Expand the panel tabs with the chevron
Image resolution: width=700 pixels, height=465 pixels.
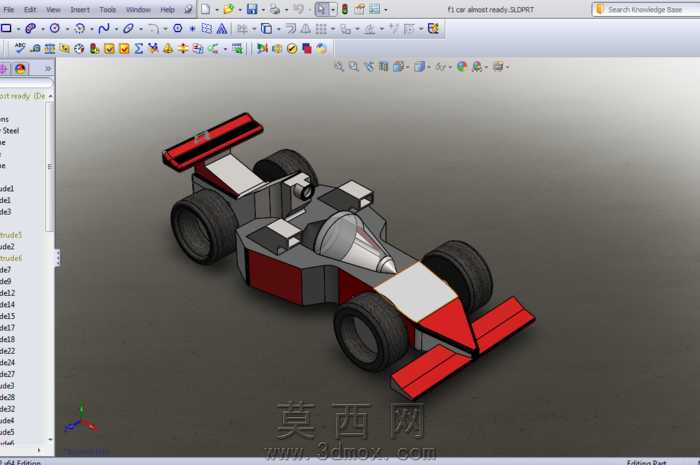pos(48,69)
